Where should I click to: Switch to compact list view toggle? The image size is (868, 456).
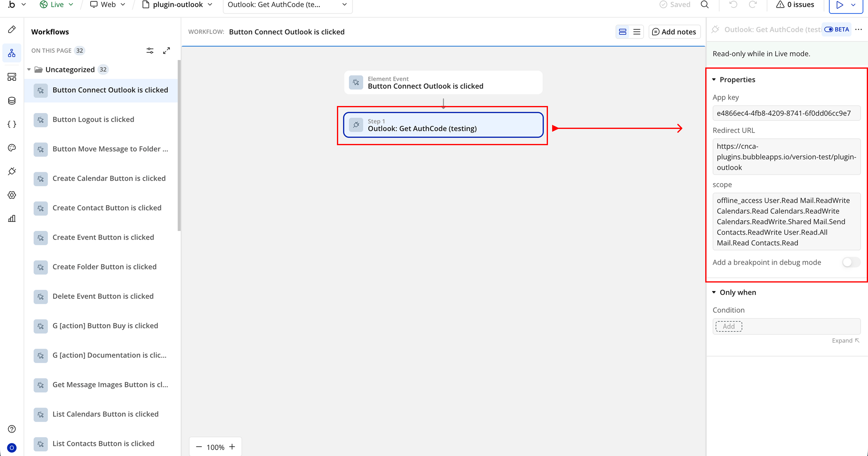[637, 32]
